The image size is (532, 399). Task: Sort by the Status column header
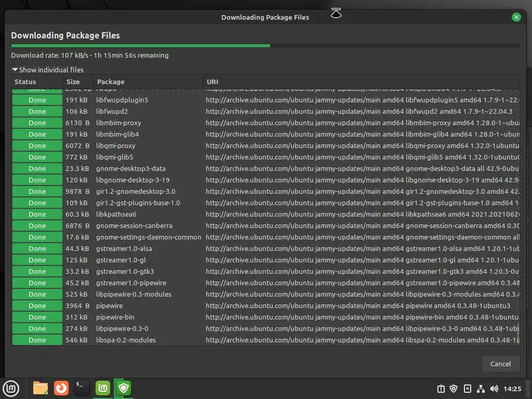point(37,82)
